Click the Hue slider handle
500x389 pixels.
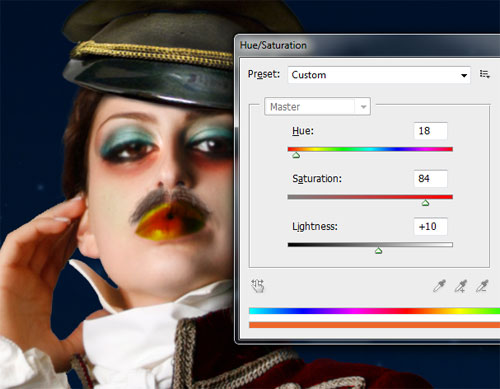[x=296, y=155]
